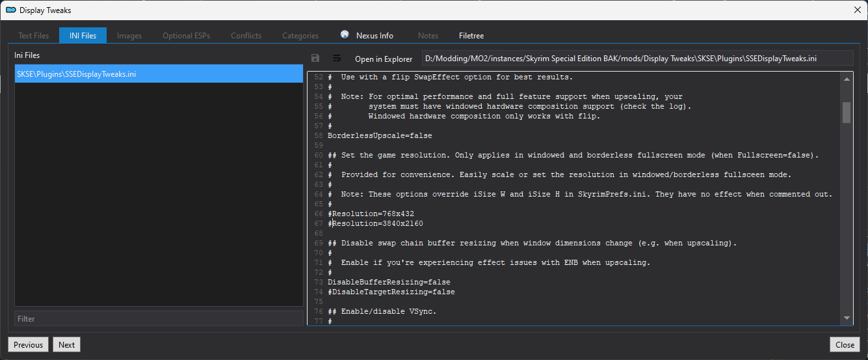
Task: Select SSEDisplayTweaks.ini in the Ini Files list
Action: pos(159,74)
